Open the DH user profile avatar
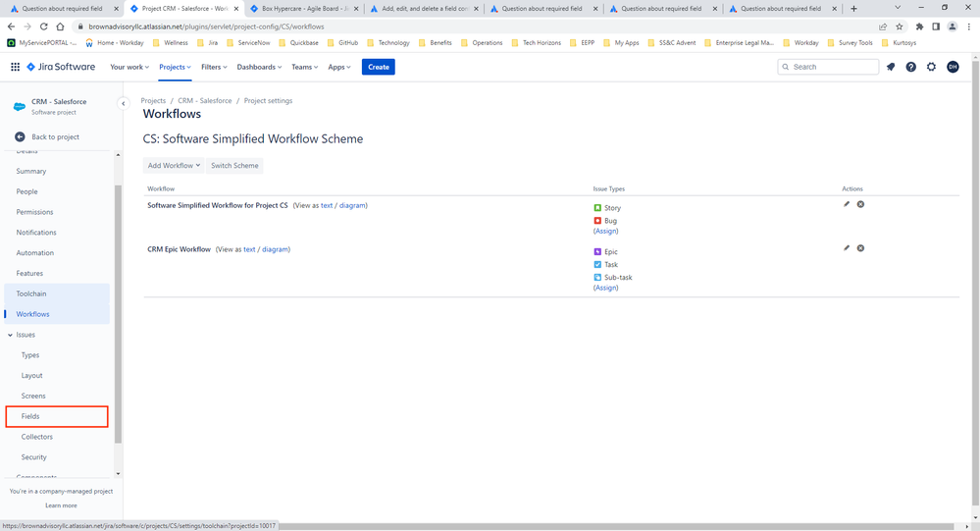 953,67
